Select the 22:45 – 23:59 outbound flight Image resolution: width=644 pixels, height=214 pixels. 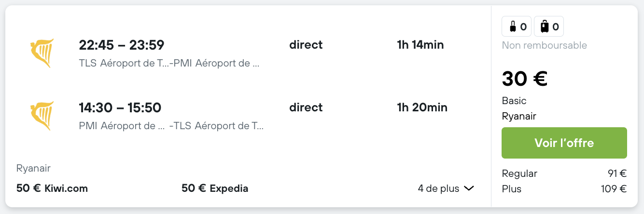(x=122, y=45)
